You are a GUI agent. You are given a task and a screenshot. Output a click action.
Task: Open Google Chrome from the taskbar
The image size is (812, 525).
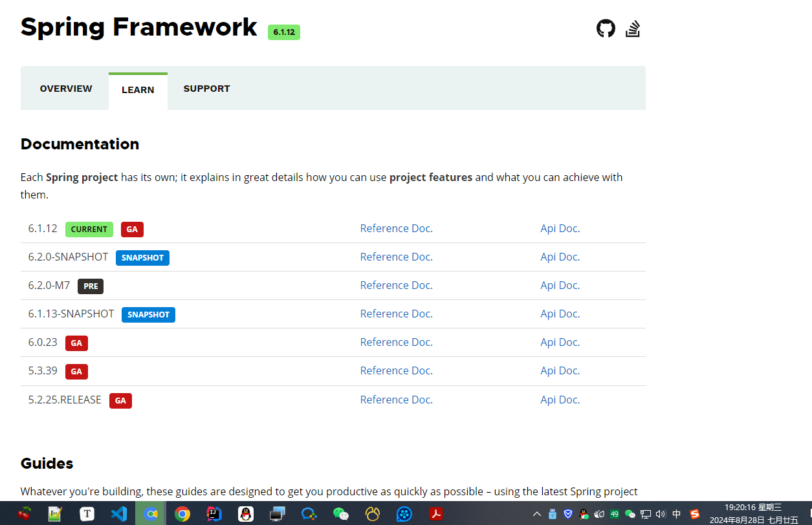tap(182, 514)
